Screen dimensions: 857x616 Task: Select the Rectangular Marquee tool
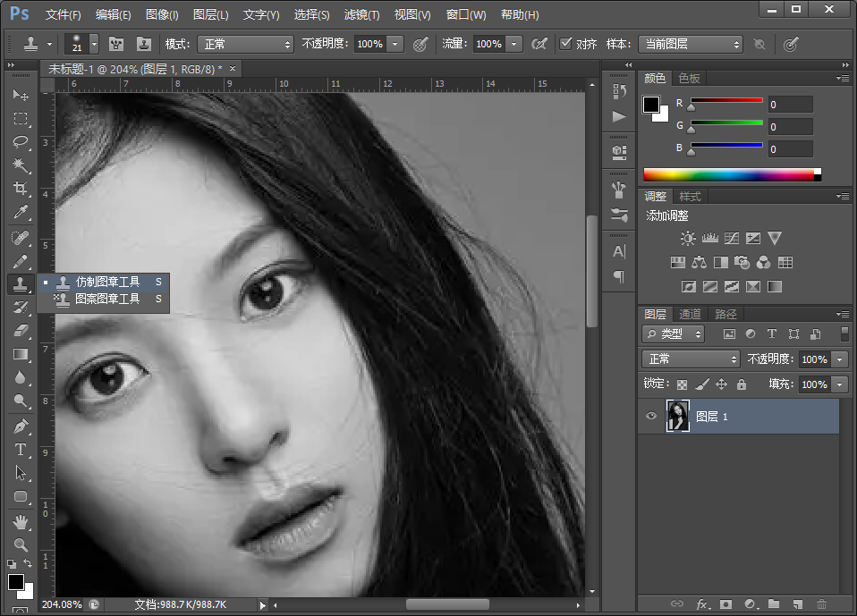point(21,119)
